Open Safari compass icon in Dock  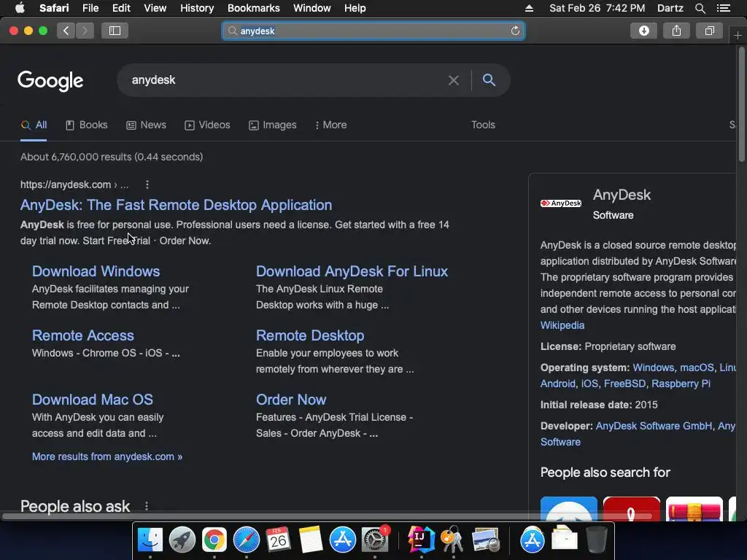pyautogui.click(x=247, y=540)
